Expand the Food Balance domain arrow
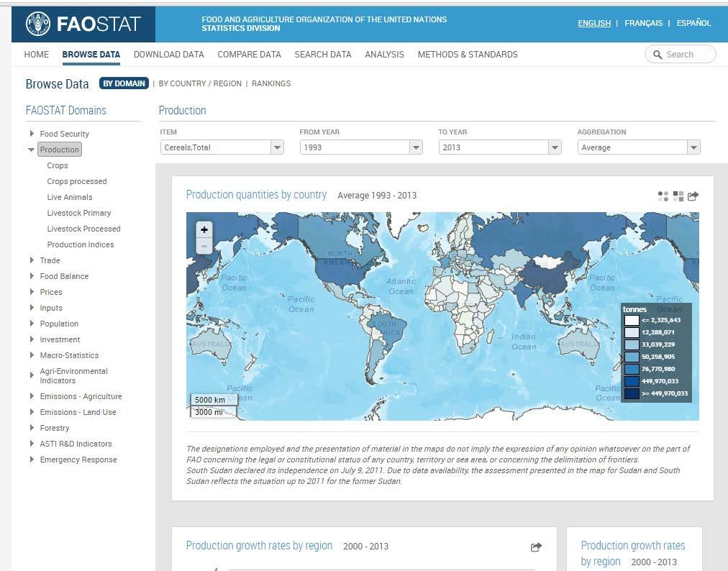This screenshot has width=728, height=571. (x=32, y=276)
